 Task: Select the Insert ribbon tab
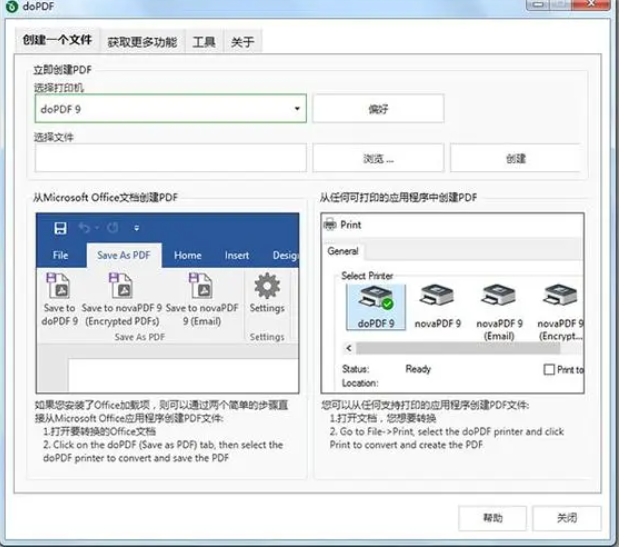tap(237, 255)
